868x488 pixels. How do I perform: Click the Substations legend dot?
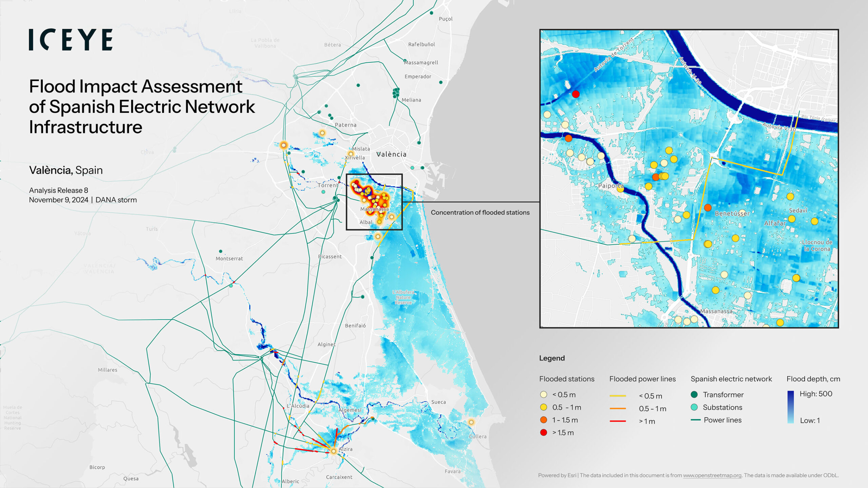(694, 407)
